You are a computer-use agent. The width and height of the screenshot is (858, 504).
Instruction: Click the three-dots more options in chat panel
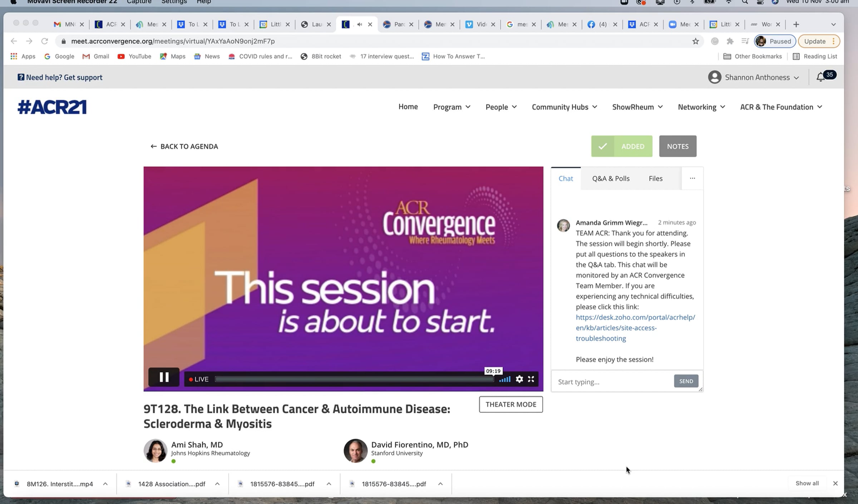coord(692,178)
